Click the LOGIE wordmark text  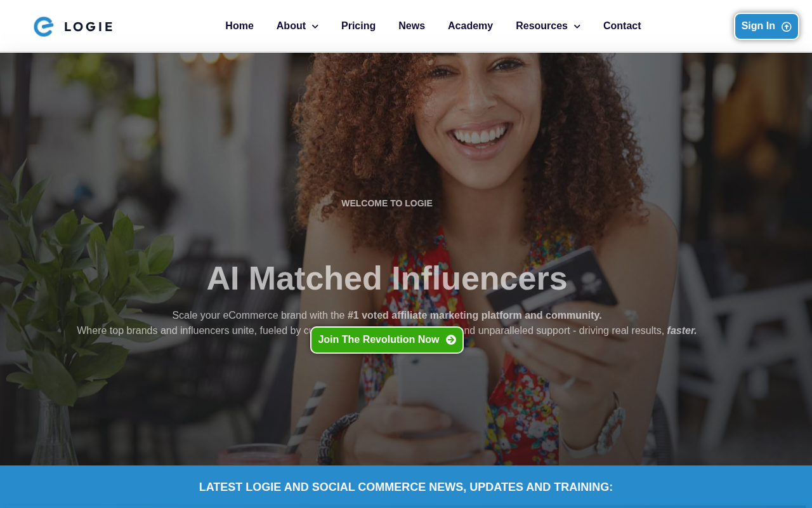pyautogui.click(x=89, y=27)
